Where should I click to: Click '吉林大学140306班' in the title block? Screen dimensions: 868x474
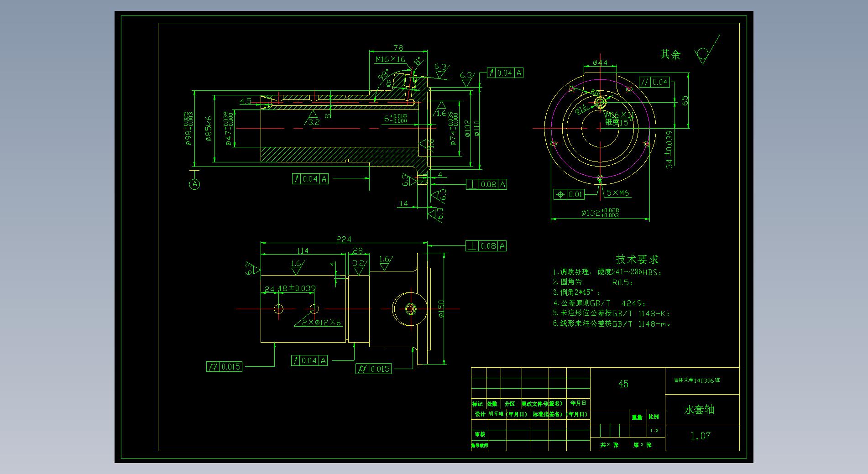(697, 380)
